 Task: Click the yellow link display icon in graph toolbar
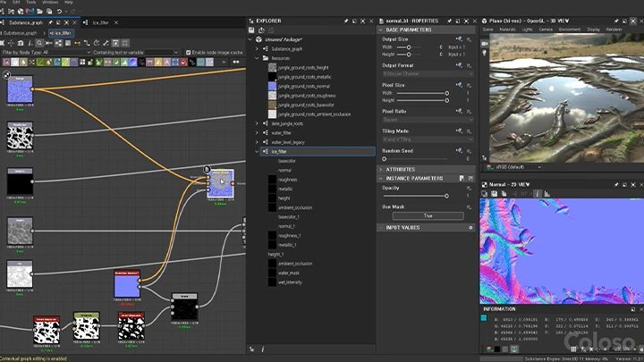coord(77,43)
